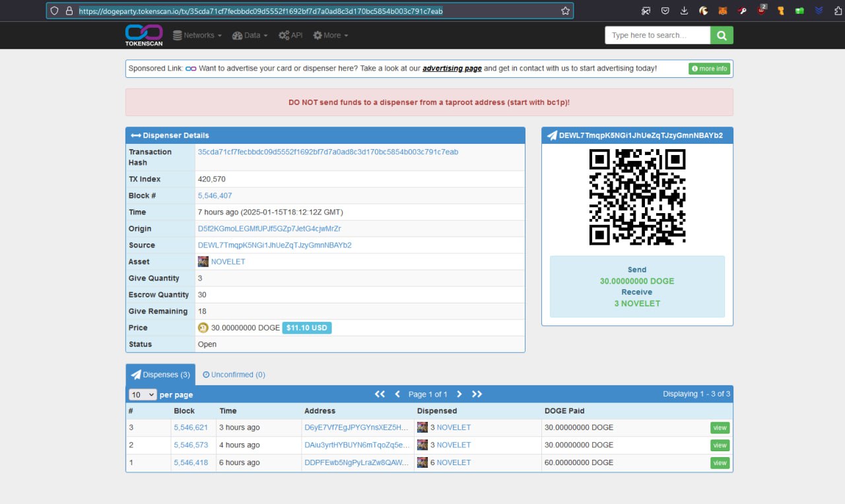Open block 5,546,621 in dispenses table
Viewport: 845px width, 504px height.
(191, 427)
